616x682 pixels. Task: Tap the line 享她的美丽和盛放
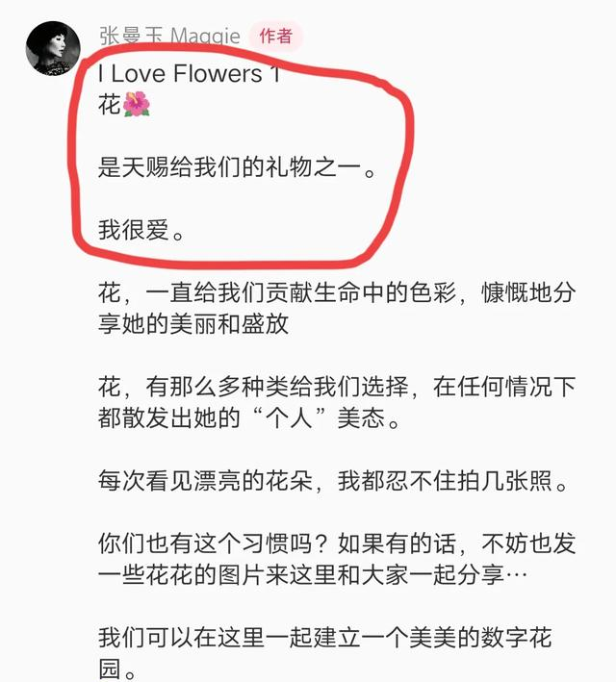point(193,324)
